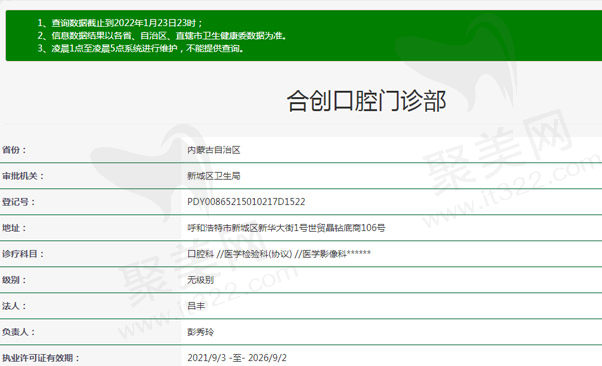
Task: Click the value 彭秀玲
Action: 200,332
